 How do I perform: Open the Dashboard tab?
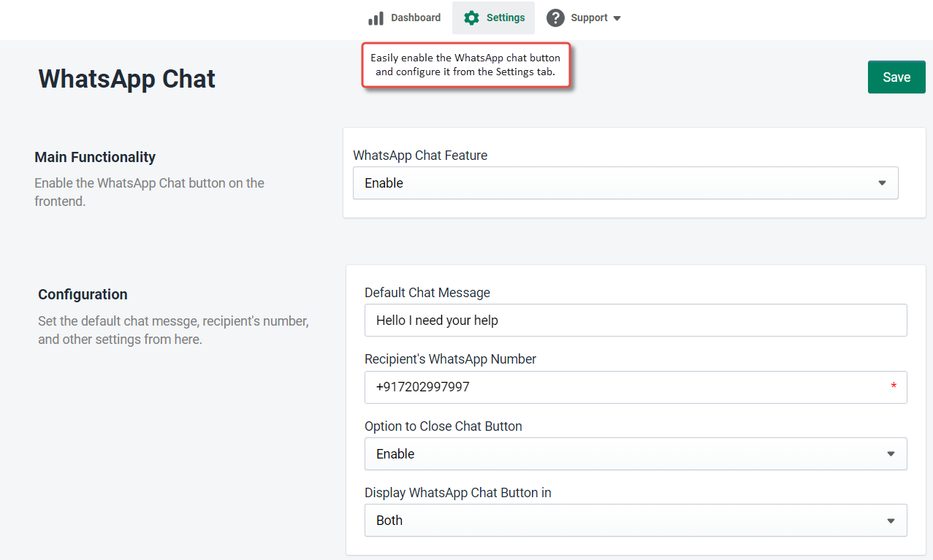click(405, 18)
